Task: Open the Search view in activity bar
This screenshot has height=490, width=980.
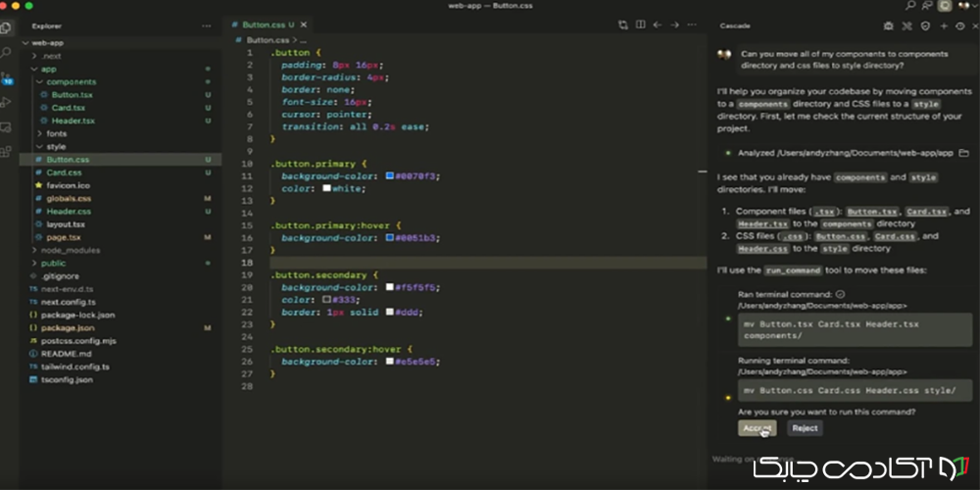Action: point(8,52)
